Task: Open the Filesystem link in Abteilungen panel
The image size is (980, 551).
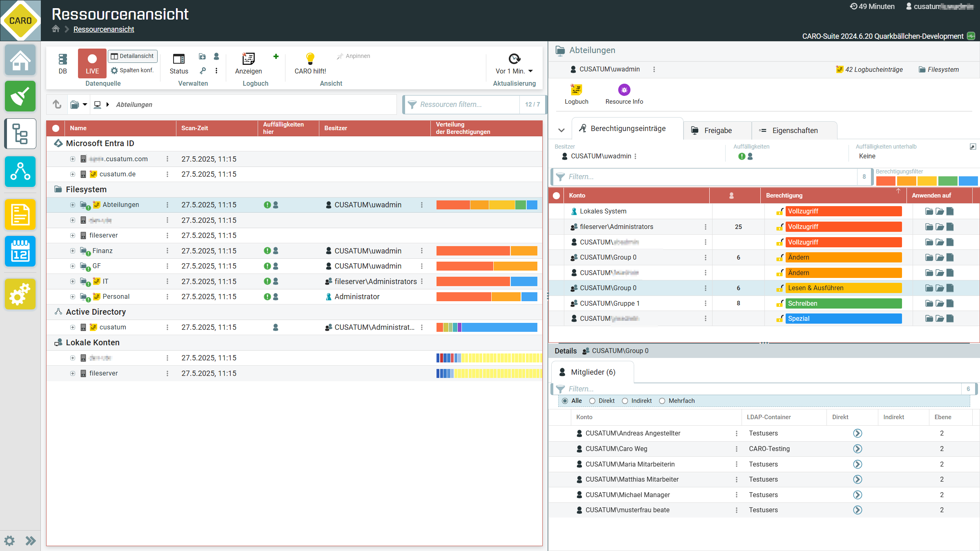Action: [939, 69]
